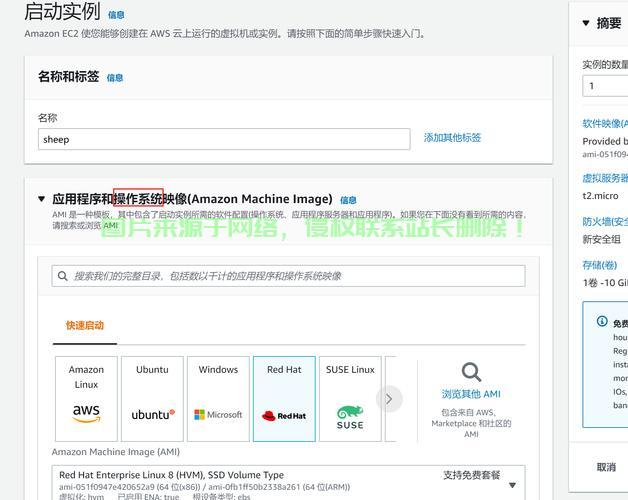
Task: Click the magnifier icon for browsing more AMIs
Action: [471, 373]
